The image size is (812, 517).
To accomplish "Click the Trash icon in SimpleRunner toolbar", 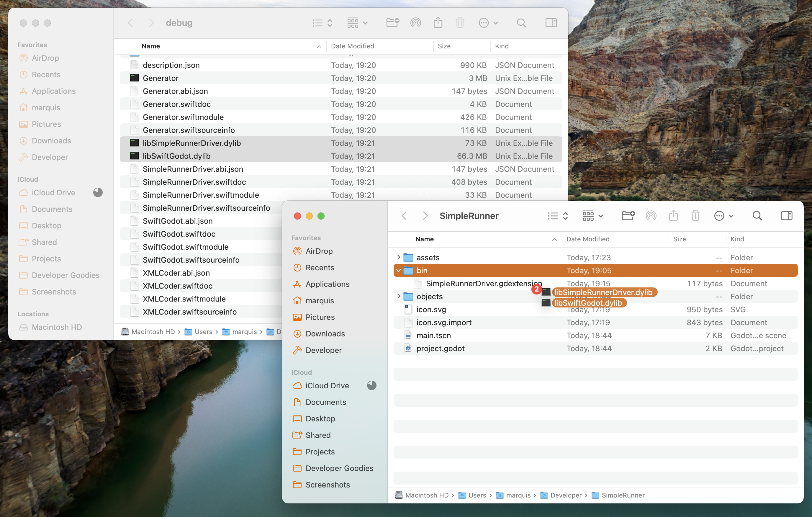I will pyautogui.click(x=695, y=216).
